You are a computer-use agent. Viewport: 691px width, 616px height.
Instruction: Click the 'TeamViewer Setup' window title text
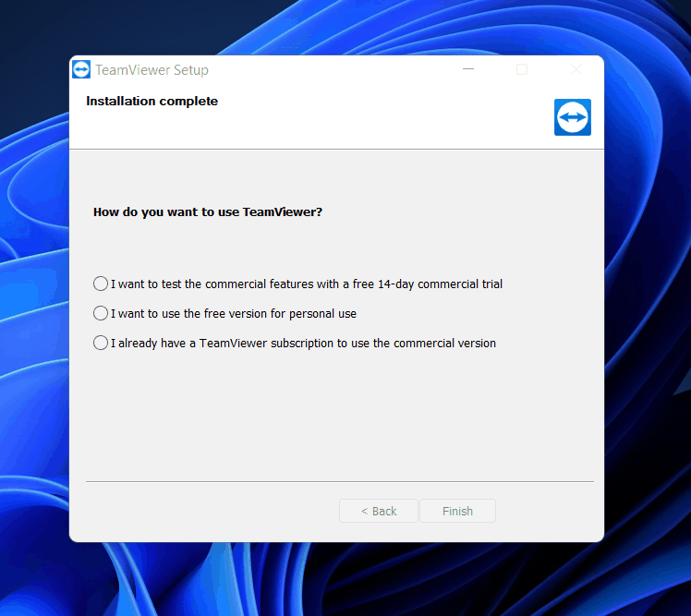[152, 70]
